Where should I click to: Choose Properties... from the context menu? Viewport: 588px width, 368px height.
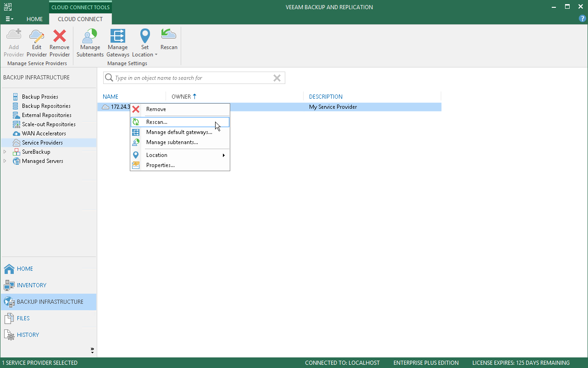(180, 165)
